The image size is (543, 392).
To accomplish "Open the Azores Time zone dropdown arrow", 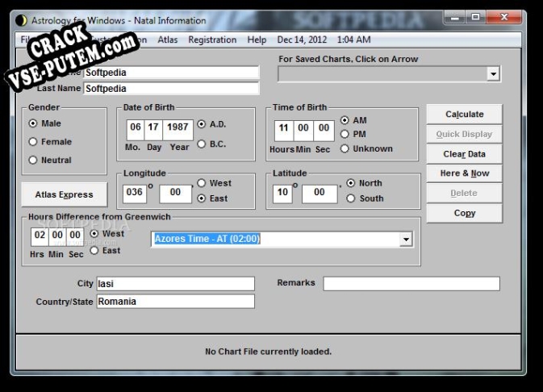I will [406, 240].
